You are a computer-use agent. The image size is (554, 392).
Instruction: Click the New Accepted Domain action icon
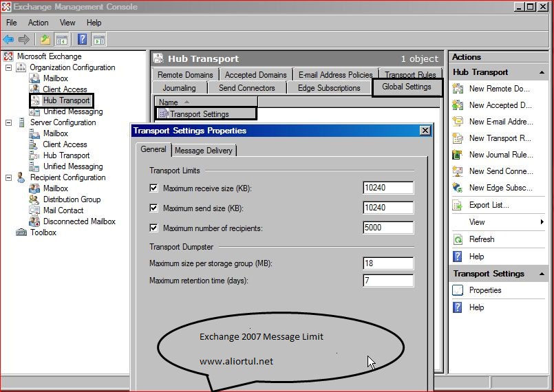point(458,105)
